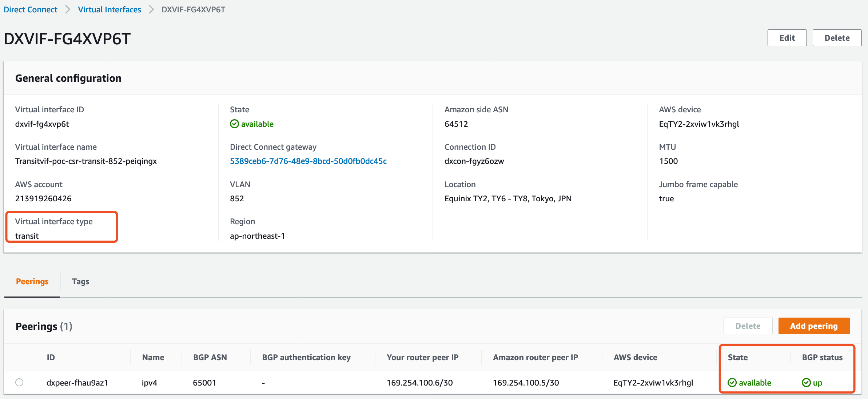Image resolution: width=868 pixels, height=399 pixels.
Task: Click the Delete button beside Edit
Action: click(x=837, y=38)
